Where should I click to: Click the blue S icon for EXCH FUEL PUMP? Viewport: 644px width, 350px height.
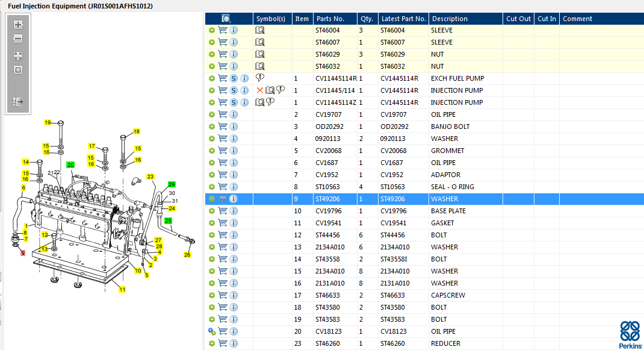[x=234, y=78]
